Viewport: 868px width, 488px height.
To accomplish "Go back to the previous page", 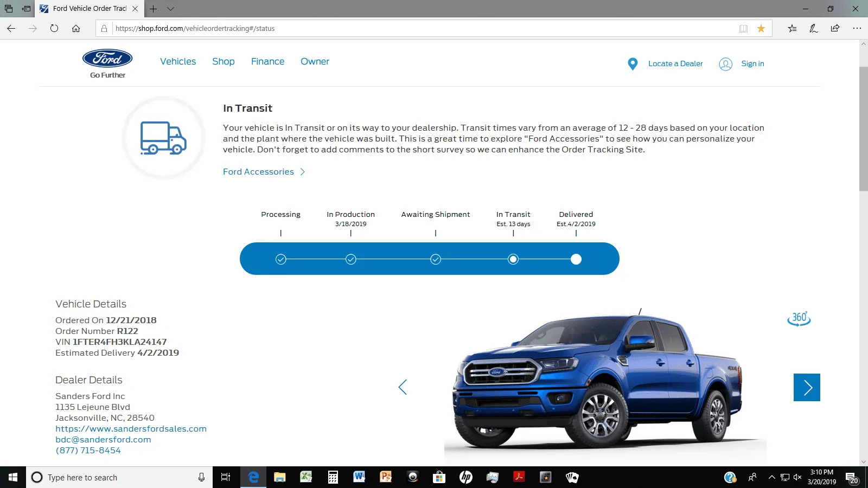I will coord(11,28).
